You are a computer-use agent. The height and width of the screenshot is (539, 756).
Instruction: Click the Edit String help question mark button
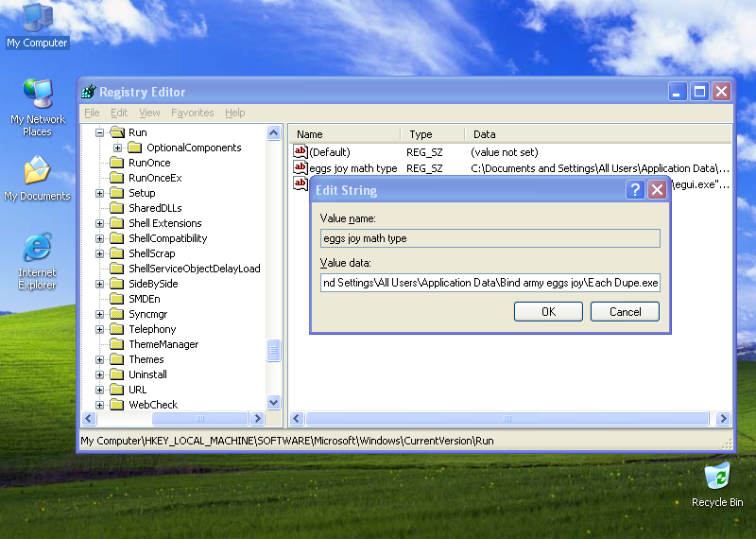(x=635, y=190)
